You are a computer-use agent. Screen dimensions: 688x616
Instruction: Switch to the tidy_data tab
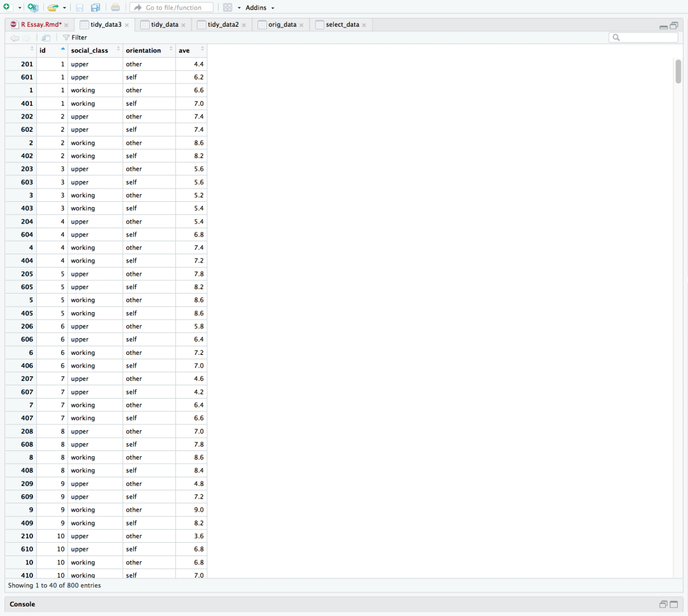(164, 25)
